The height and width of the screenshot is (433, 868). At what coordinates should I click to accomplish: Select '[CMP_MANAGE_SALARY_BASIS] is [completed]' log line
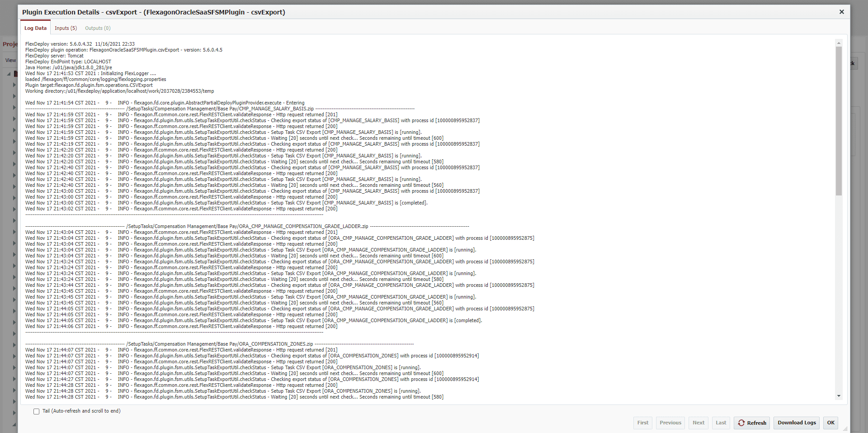click(x=226, y=203)
